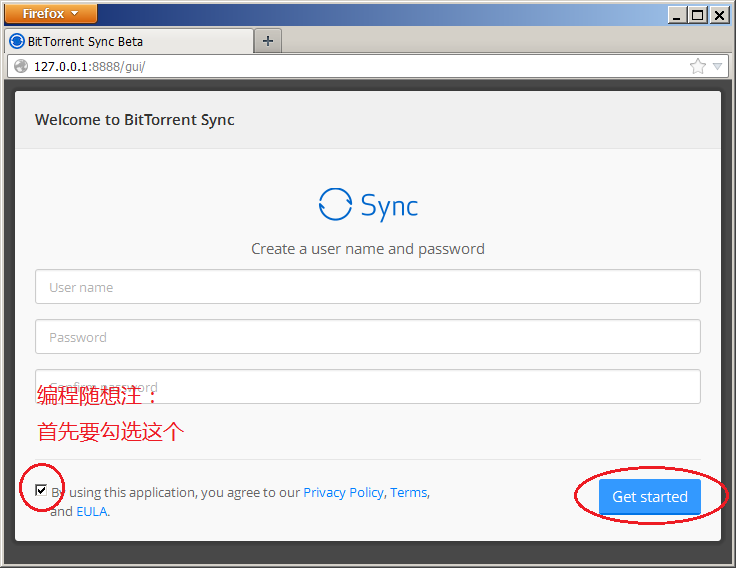Viewport: 736px width, 568px height.
Task: Click the circular Sync logo icon
Action: (x=335, y=204)
